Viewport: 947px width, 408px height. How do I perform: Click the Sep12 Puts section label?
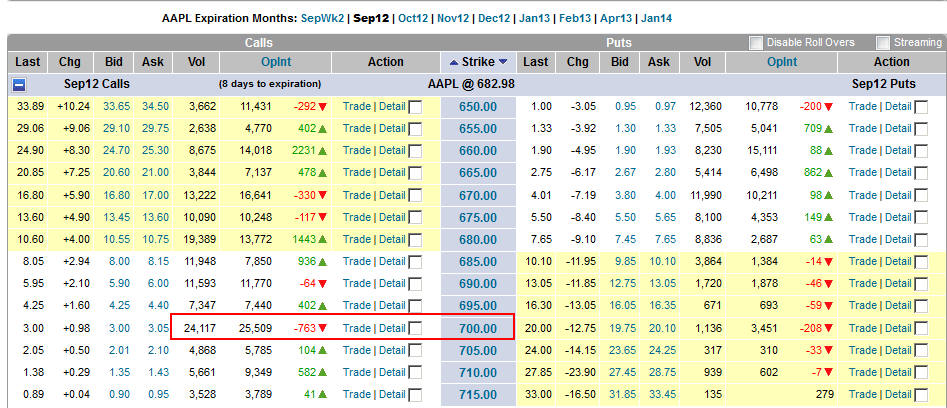coord(884,84)
